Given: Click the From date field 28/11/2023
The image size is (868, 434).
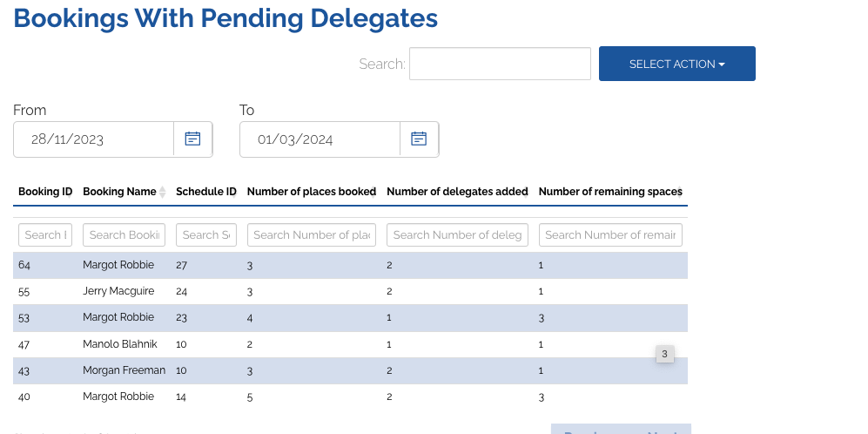Looking at the screenshot, I should click(94, 139).
